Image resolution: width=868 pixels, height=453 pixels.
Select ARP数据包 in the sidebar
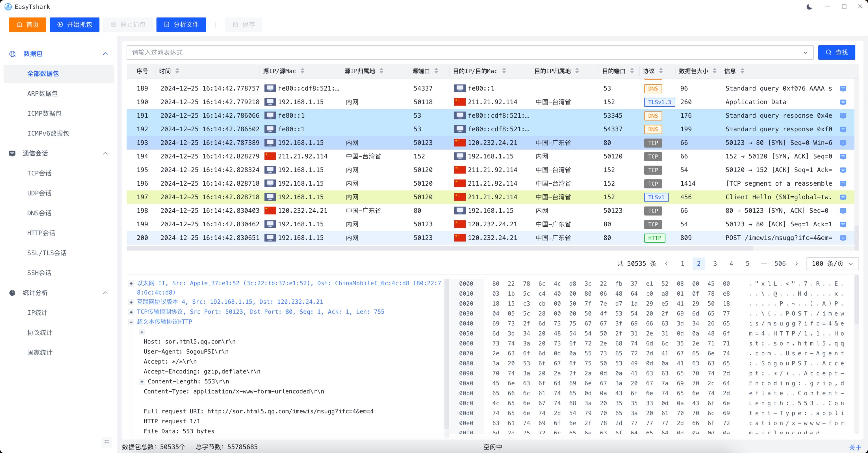coord(43,93)
